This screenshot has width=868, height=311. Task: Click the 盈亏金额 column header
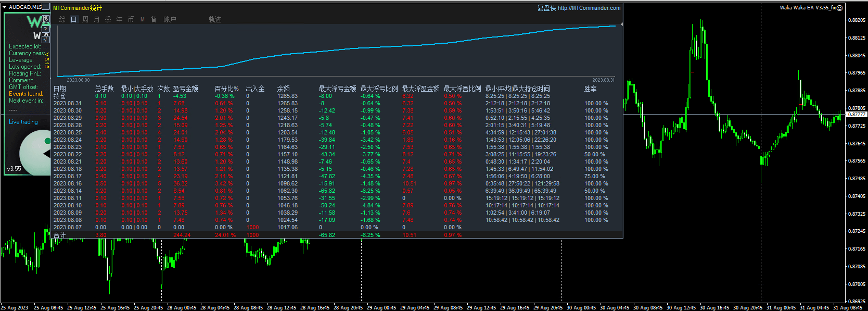tap(185, 89)
